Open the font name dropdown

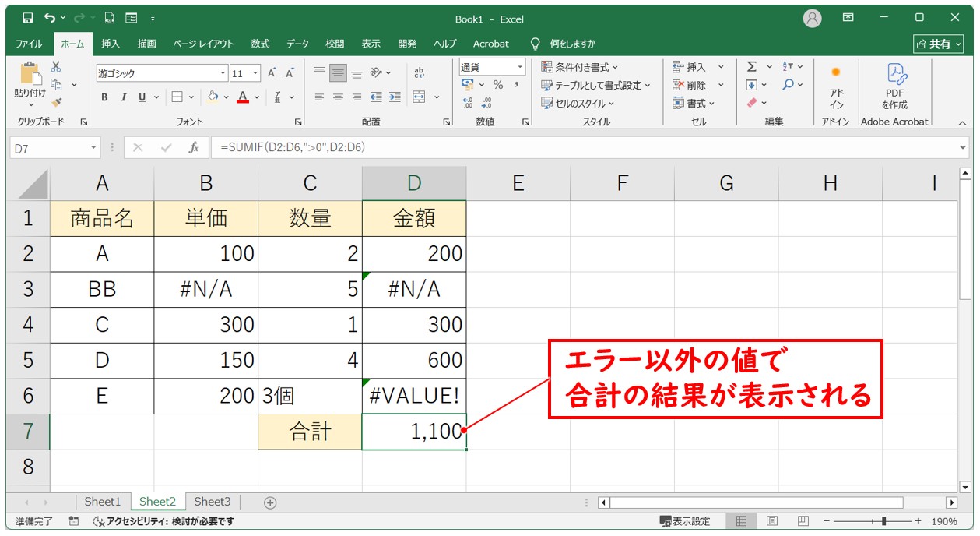tap(223, 73)
